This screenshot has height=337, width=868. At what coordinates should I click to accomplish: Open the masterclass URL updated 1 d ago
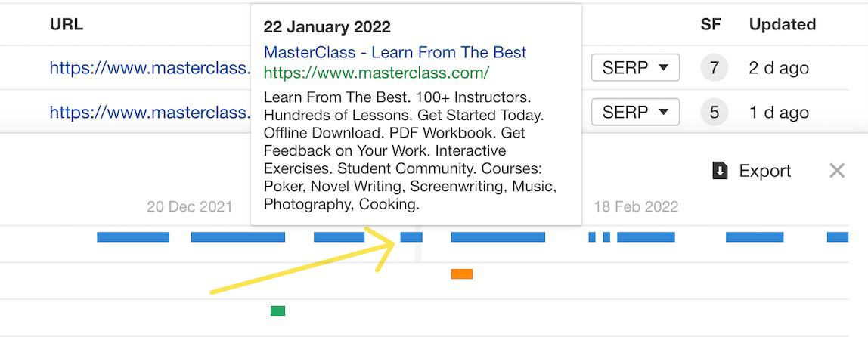(150, 113)
